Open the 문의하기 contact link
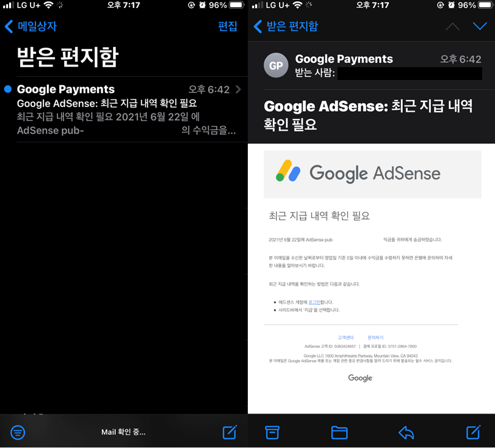 (375, 338)
